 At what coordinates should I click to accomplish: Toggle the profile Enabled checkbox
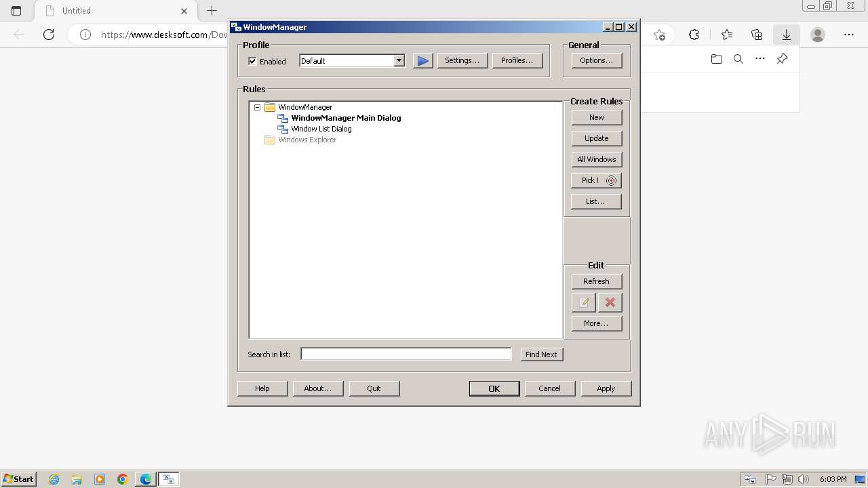point(252,61)
